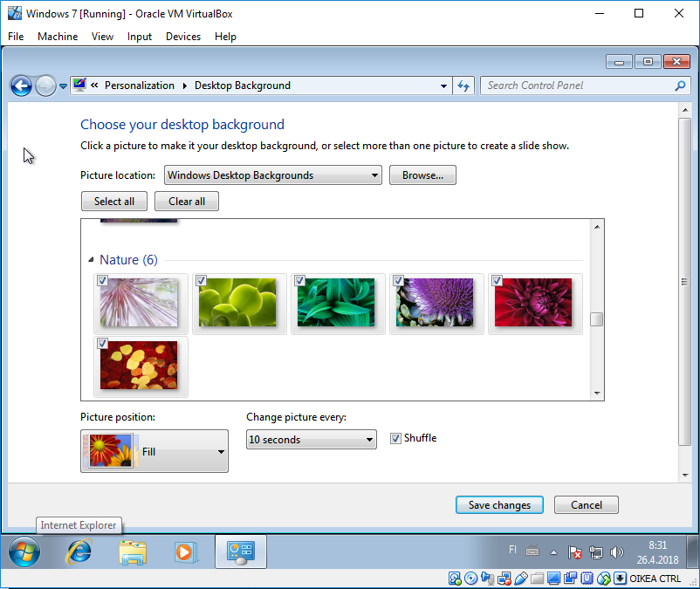Select the red dahlia wallpaper thumbnail

coord(533,303)
